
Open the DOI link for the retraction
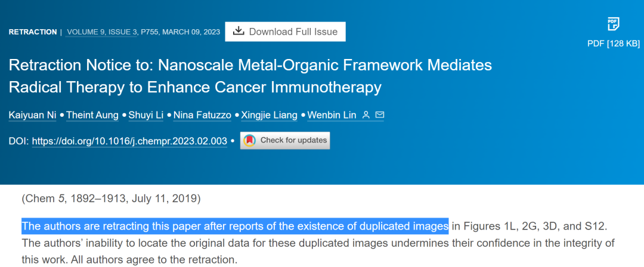pos(129,141)
